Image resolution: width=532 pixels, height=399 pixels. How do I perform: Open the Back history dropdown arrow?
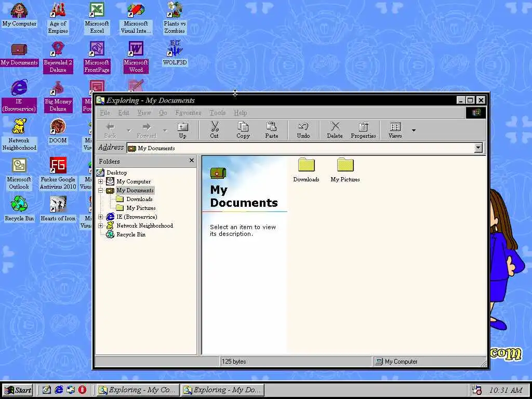coord(129,130)
